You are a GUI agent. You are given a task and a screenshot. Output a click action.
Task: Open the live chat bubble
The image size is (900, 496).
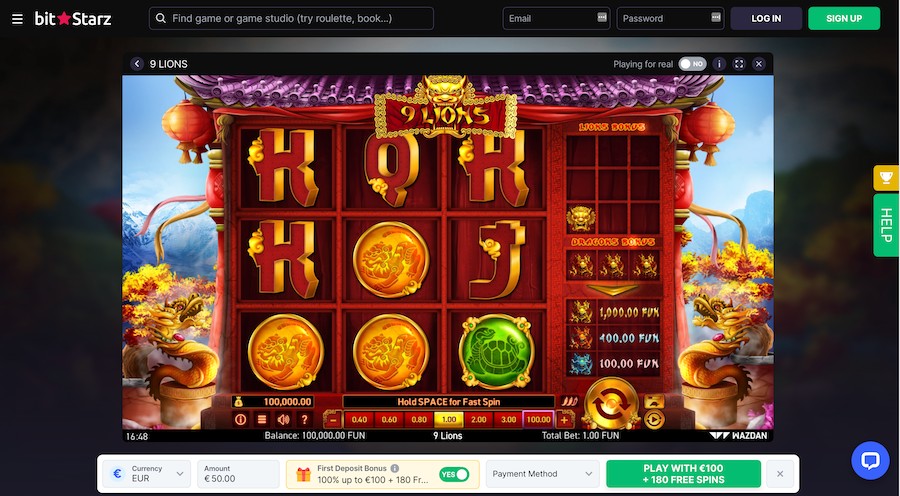[870, 460]
